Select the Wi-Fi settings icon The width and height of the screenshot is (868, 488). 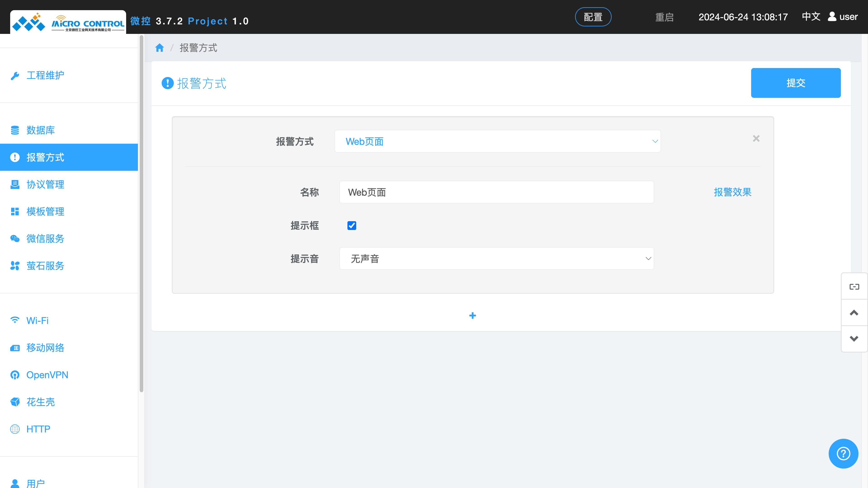(15, 320)
